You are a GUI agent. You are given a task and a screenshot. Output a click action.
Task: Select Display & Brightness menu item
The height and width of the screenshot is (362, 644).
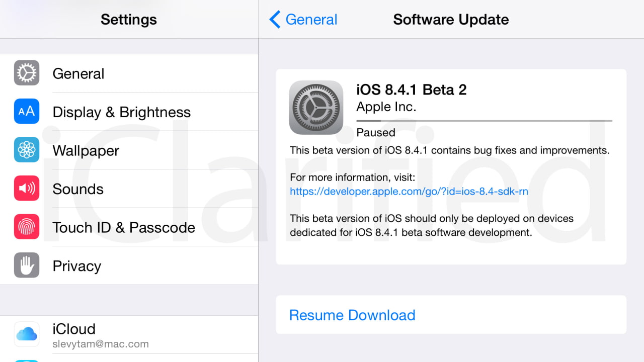[x=121, y=112]
